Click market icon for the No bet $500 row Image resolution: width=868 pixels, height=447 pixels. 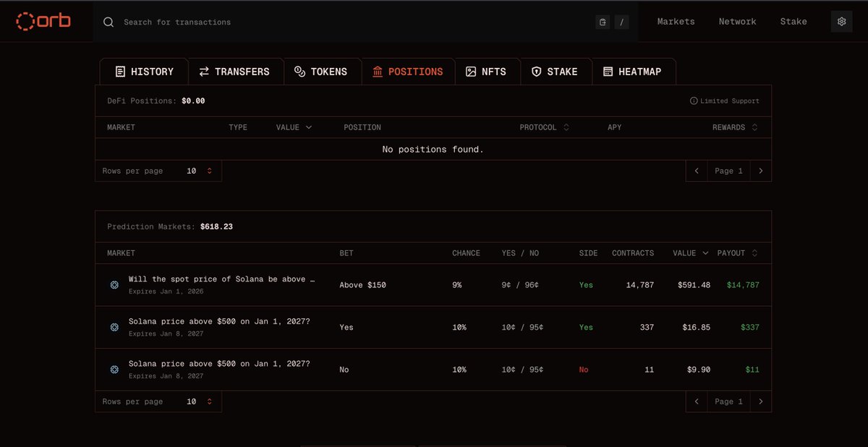(x=114, y=370)
